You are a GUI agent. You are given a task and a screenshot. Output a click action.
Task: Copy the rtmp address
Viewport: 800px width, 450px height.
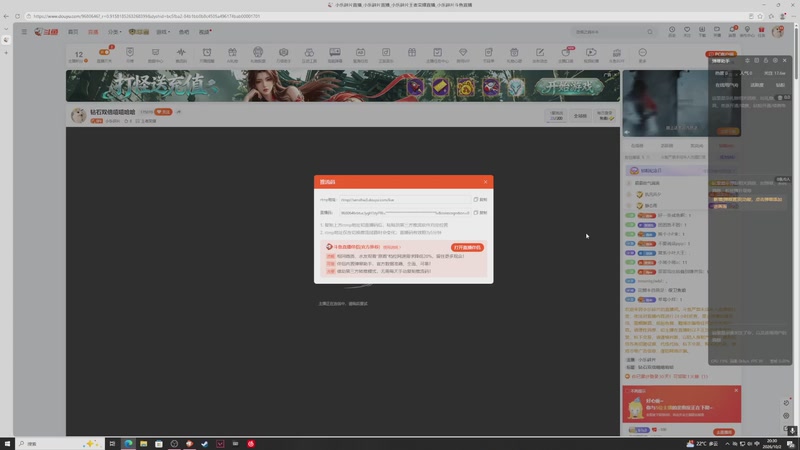click(480, 199)
